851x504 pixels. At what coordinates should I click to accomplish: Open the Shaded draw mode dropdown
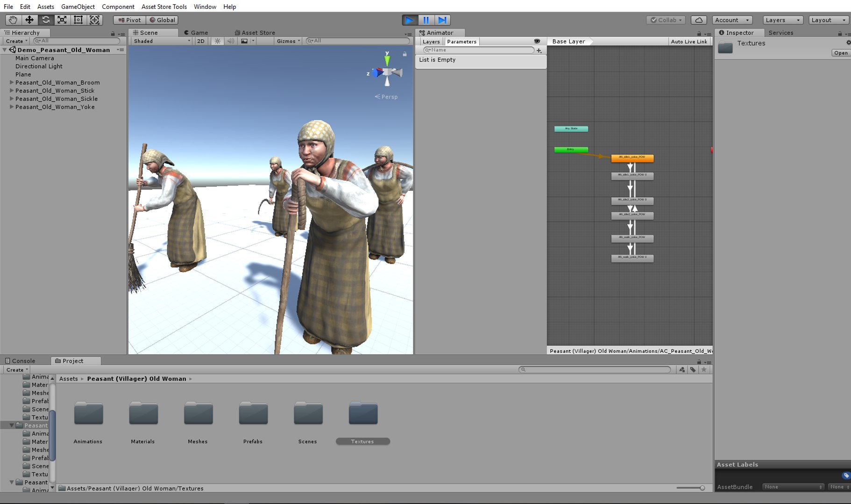point(162,41)
